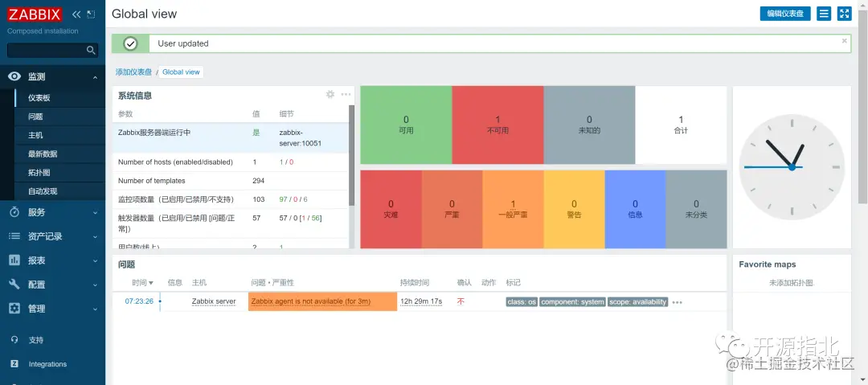Click the 编辑仪表盘 button
The width and height of the screenshot is (868, 385).
pyautogui.click(x=785, y=14)
